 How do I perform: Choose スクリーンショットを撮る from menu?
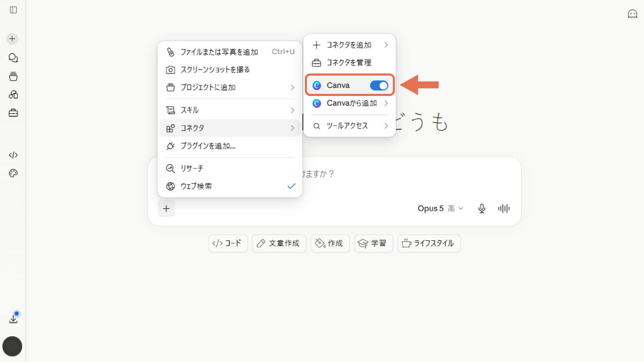[230, 70]
